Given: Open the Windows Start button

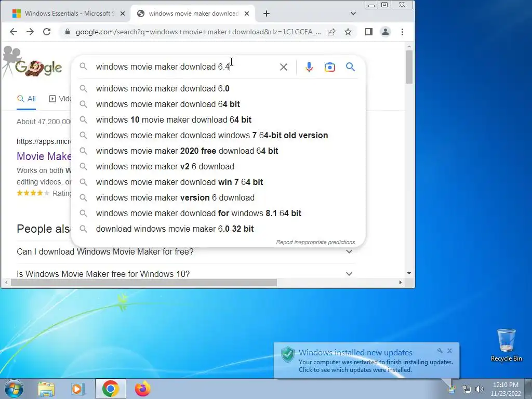Looking at the screenshot, I should click(x=14, y=389).
